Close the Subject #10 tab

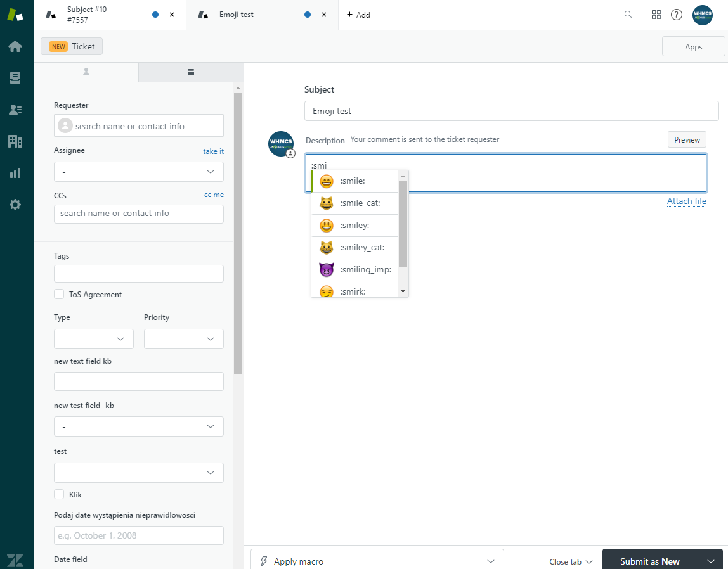click(x=172, y=15)
